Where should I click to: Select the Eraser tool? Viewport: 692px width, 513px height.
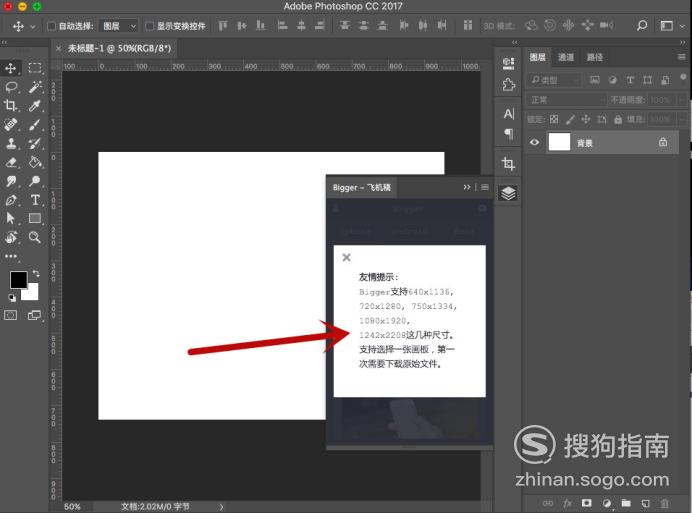coord(11,162)
